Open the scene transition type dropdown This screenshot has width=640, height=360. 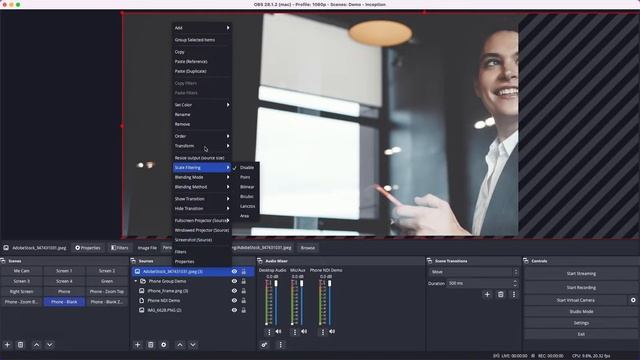point(474,272)
